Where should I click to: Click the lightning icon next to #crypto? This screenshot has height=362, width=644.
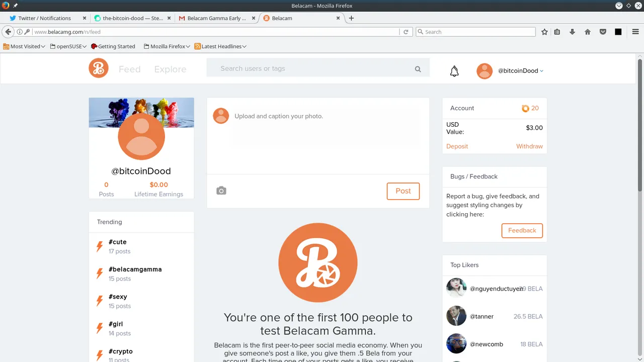(100, 355)
